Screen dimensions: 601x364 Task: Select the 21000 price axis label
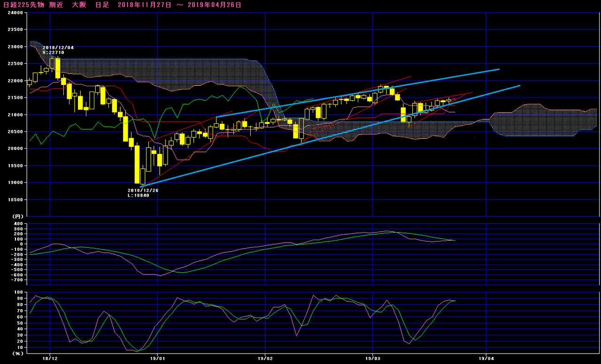click(16, 115)
